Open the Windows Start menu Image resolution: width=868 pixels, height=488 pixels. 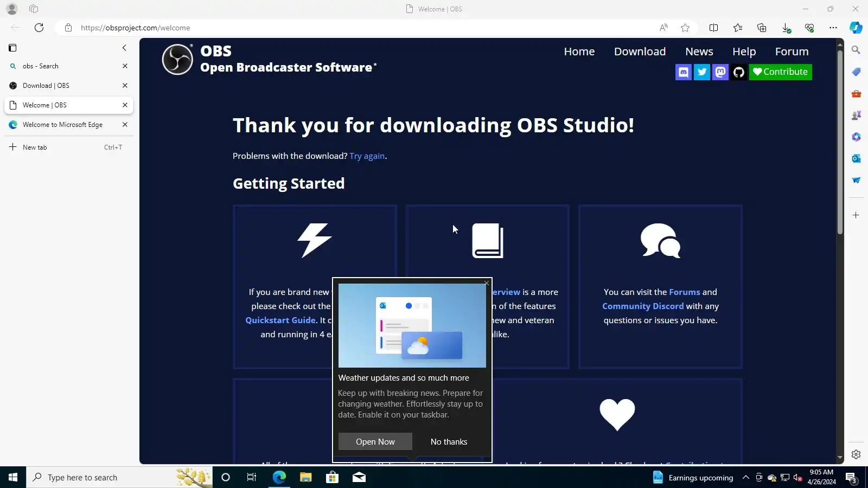13,477
